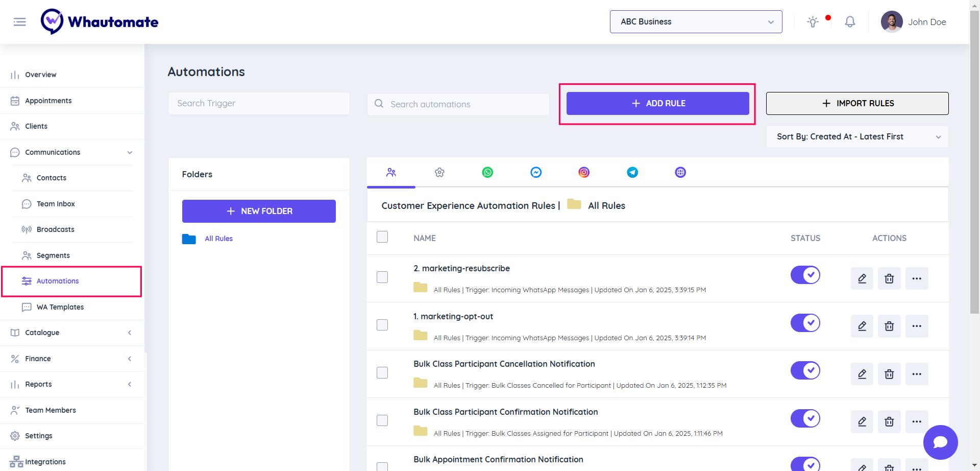The image size is (980, 471).
Task: Expand the Sort By Created At dropdown
Action: click(x=856, y=137)
